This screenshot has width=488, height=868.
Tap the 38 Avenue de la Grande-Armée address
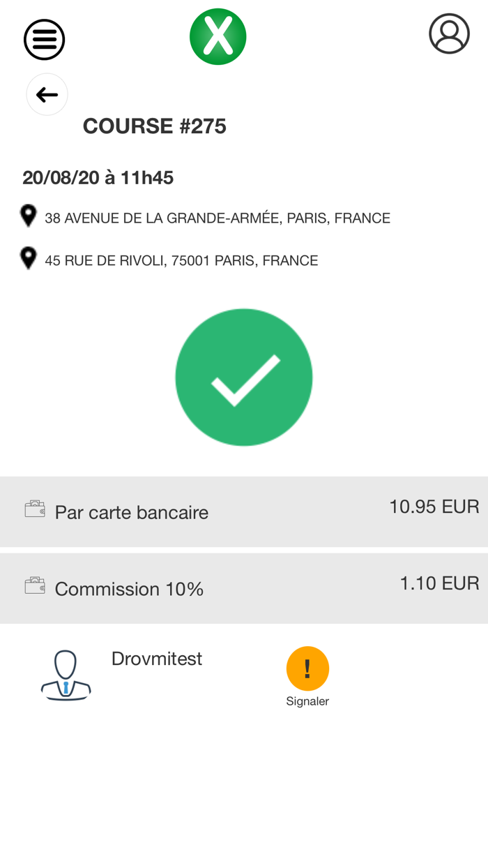218,218
